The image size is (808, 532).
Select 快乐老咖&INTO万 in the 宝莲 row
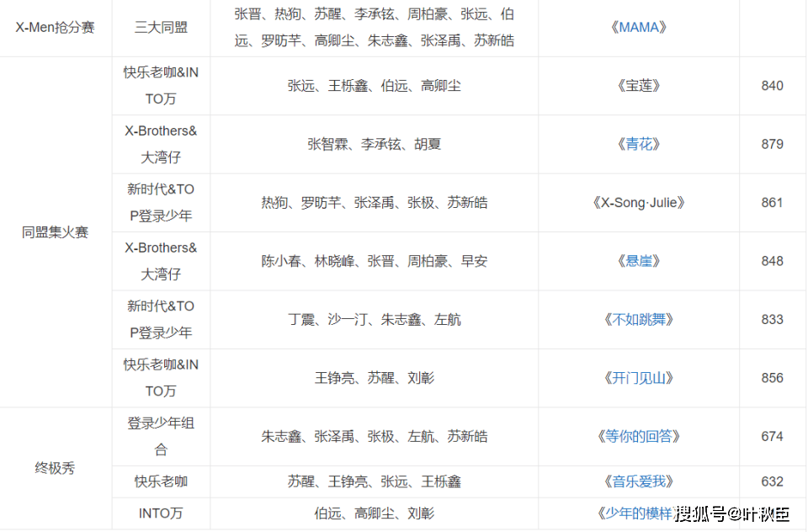click(x=161, y=86)
